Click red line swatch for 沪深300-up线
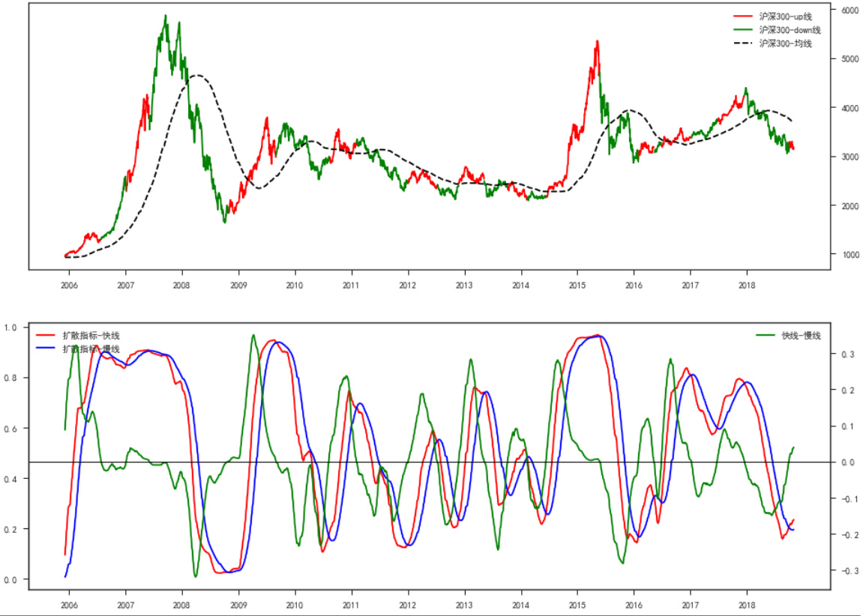This screenshot has width=866, height=616. click(742, 16)
